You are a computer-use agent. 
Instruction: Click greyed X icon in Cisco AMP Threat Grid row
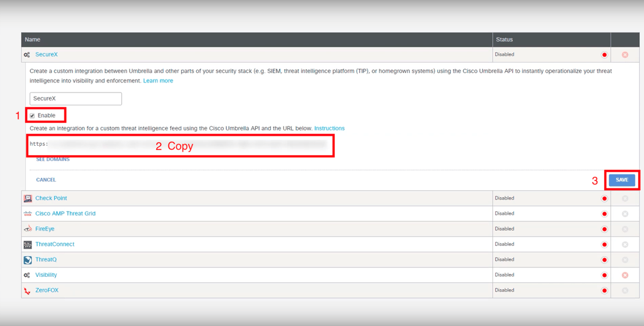(625, 214)
